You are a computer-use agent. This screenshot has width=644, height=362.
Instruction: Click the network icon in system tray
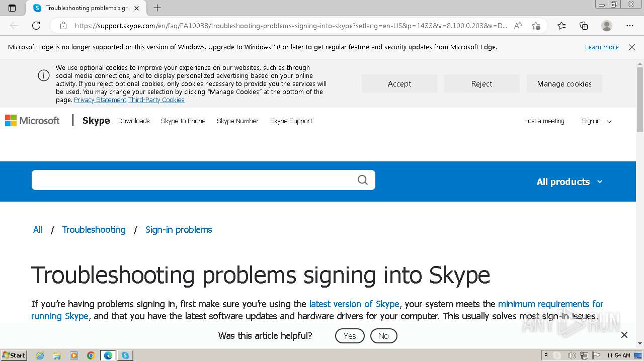585,355
